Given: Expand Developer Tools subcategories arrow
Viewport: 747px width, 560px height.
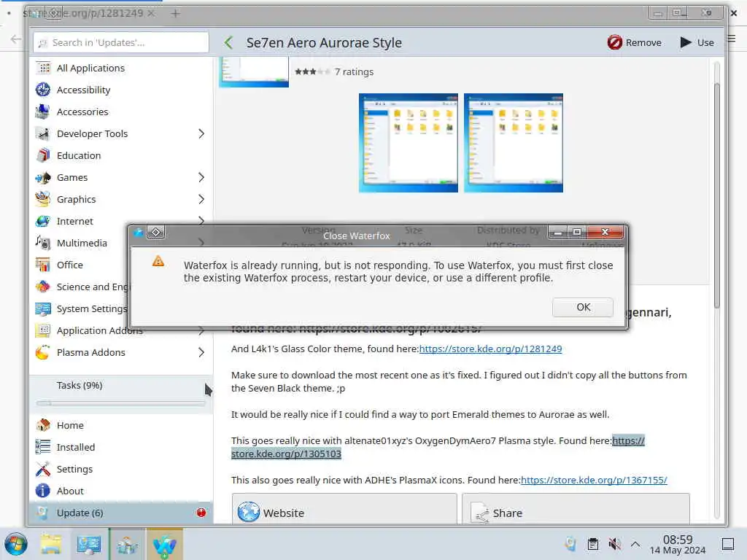Looking at the screenshot, I should [x=201, y=134].
